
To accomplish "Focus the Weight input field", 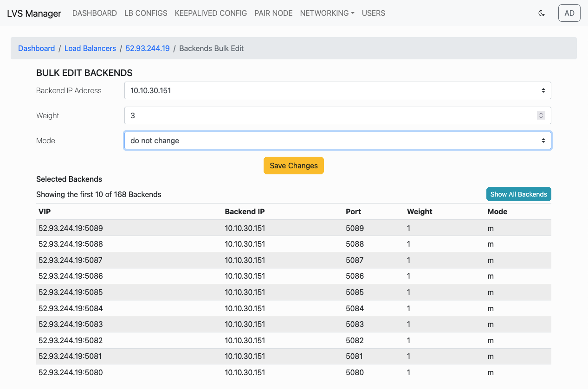I will click(x=338, y=115).
